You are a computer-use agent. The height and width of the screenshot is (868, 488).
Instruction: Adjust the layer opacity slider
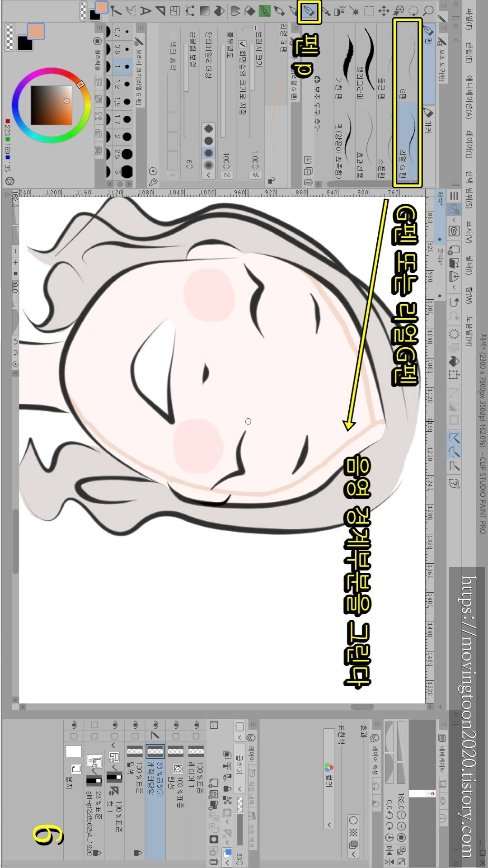click(x=239, y=820)
